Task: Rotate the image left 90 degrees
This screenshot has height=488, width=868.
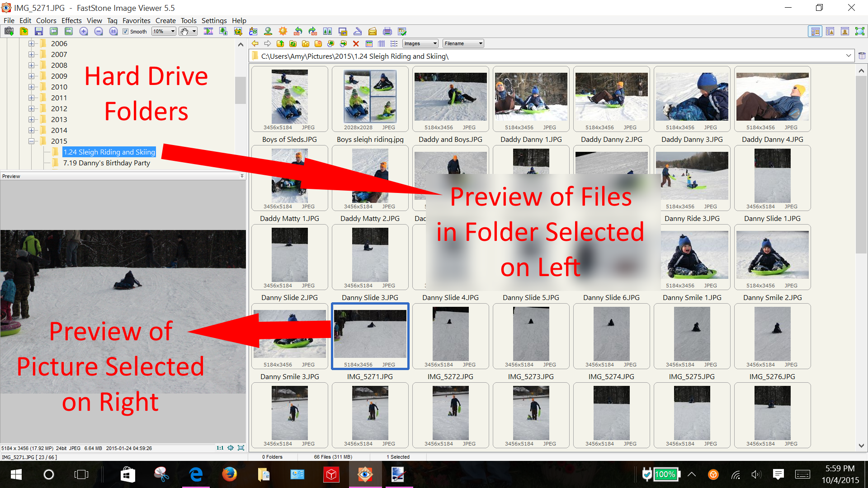Action: tap(297, 31)
